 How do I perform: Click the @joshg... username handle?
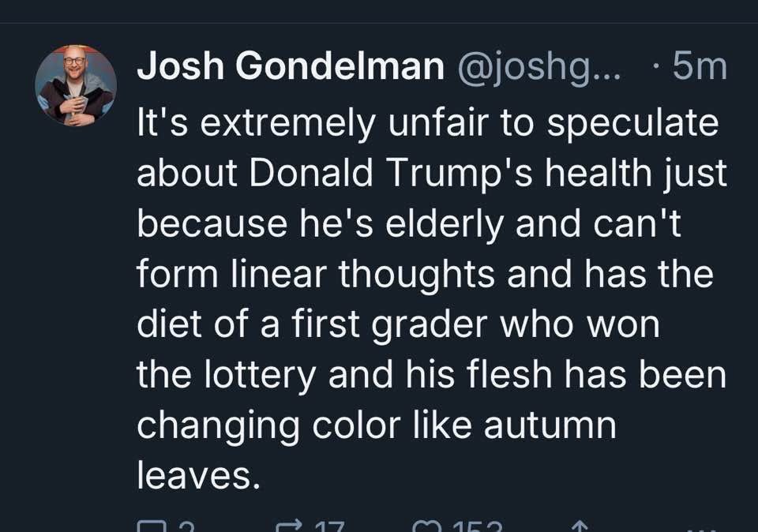click(x=539, y=67)
